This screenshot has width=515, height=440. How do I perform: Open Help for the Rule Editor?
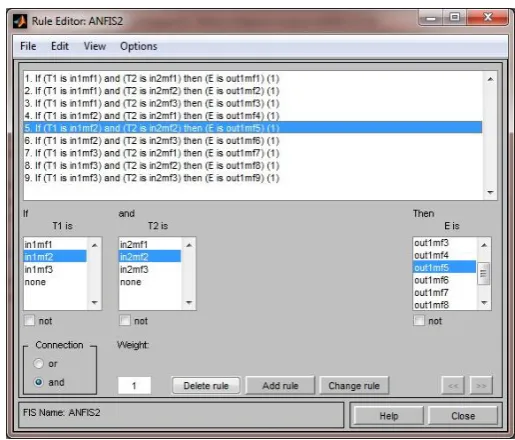(x=389, y=416)
